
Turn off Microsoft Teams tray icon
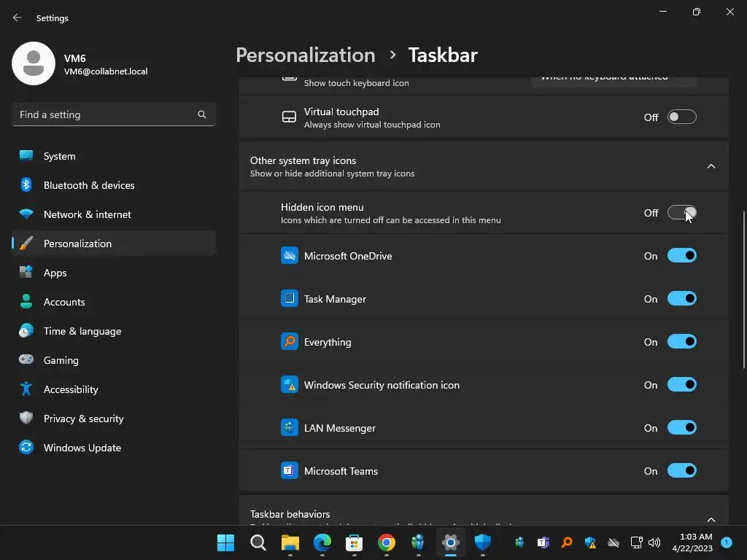click(682, 471)
